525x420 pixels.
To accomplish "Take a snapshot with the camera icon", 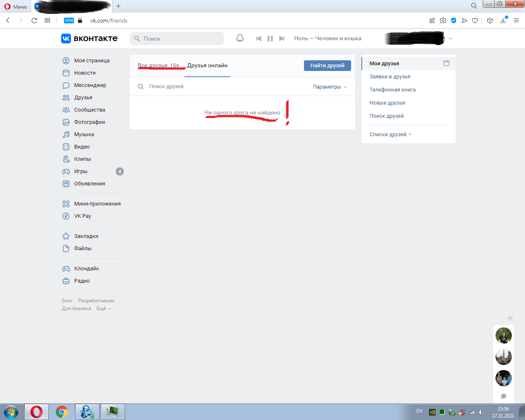I will point(443,21).
